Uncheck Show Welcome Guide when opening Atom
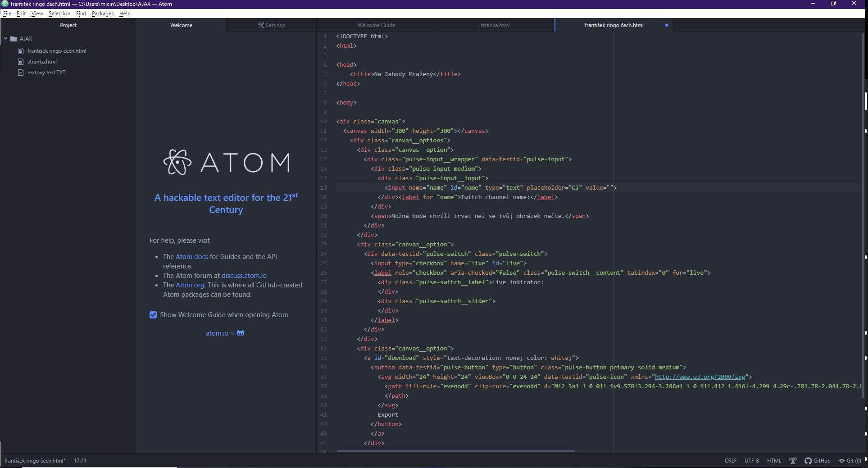The image size is (868, 468). click(x=153, y=315)
